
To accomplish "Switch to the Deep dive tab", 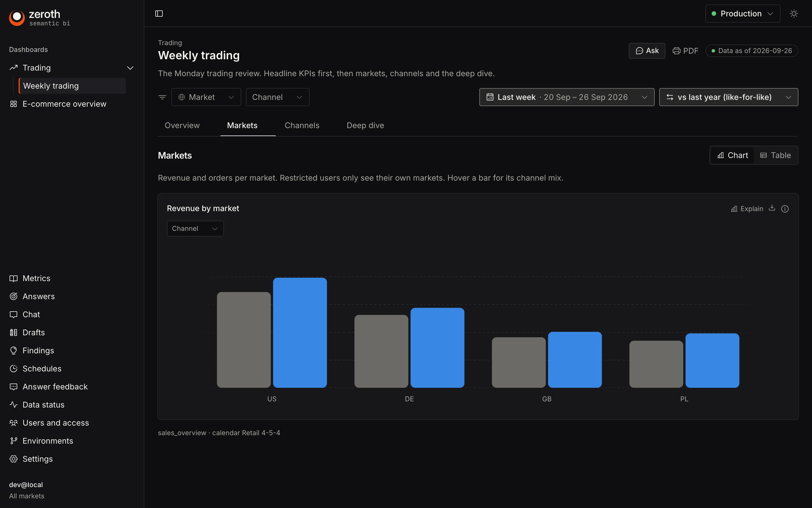I will (x=365, y=125).
